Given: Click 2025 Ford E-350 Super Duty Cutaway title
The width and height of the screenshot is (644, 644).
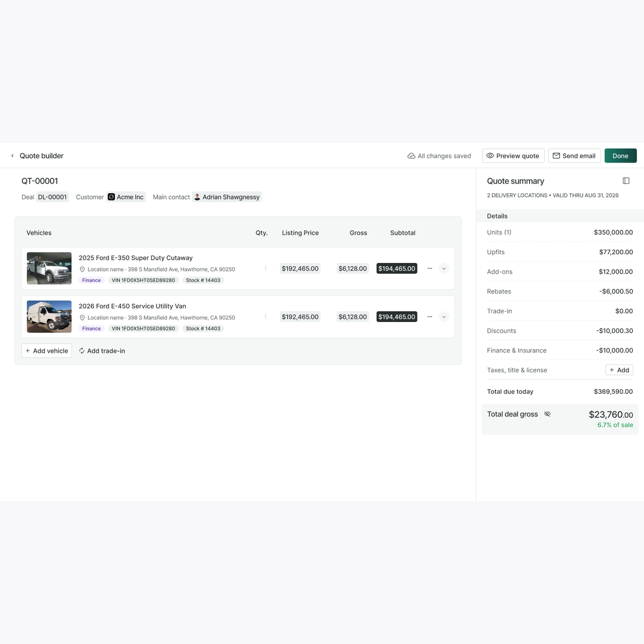Looking at the screenshot, I should click(x=136, y=258).
